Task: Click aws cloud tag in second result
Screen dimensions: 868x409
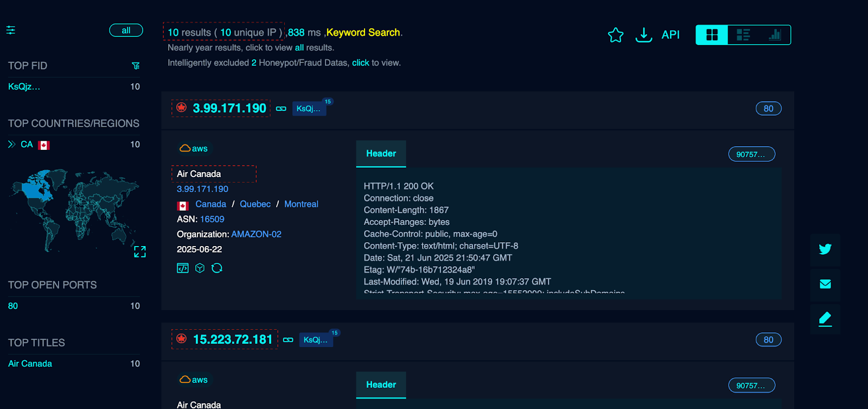Action: click(x=194, y=380)
